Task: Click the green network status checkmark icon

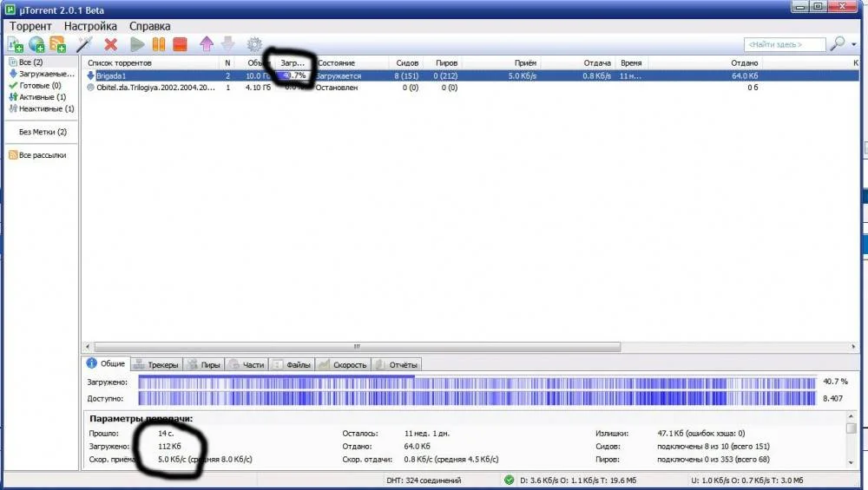Action: click(509, 480)
